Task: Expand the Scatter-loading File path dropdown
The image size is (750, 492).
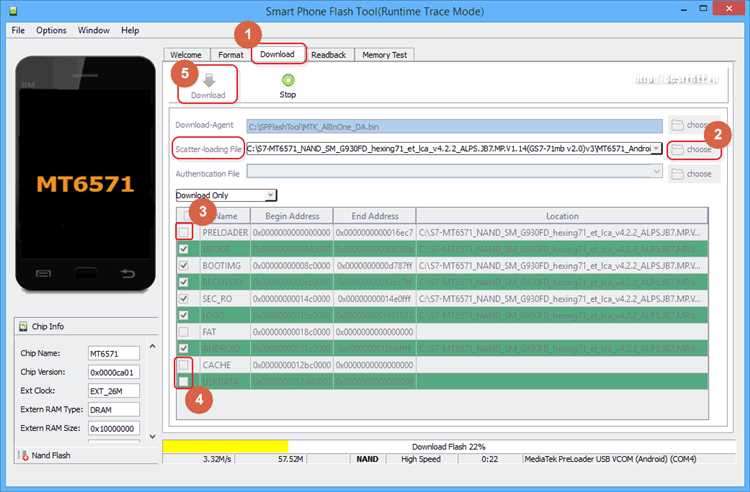Action: tap(656, 149)
